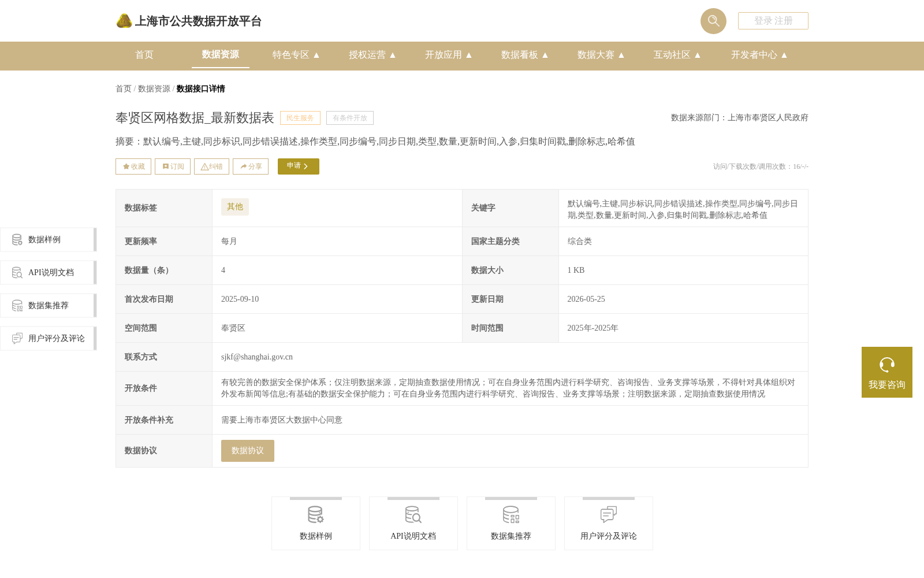Image resolution: width=924 pixels, height=578 pixels.
Task: Expand the 数据看板 menu arrow
Action: coord(545,55)
